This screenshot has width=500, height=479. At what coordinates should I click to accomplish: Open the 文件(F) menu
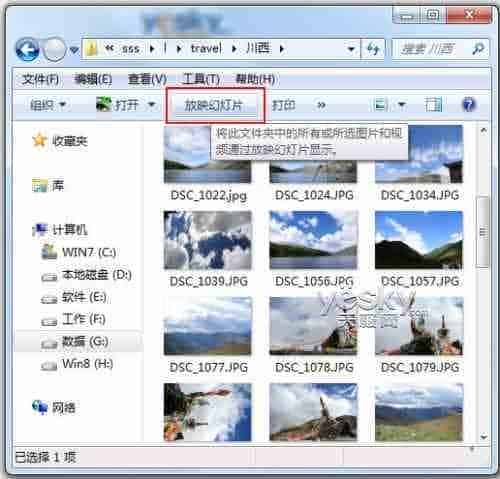[x=40, y=79]
